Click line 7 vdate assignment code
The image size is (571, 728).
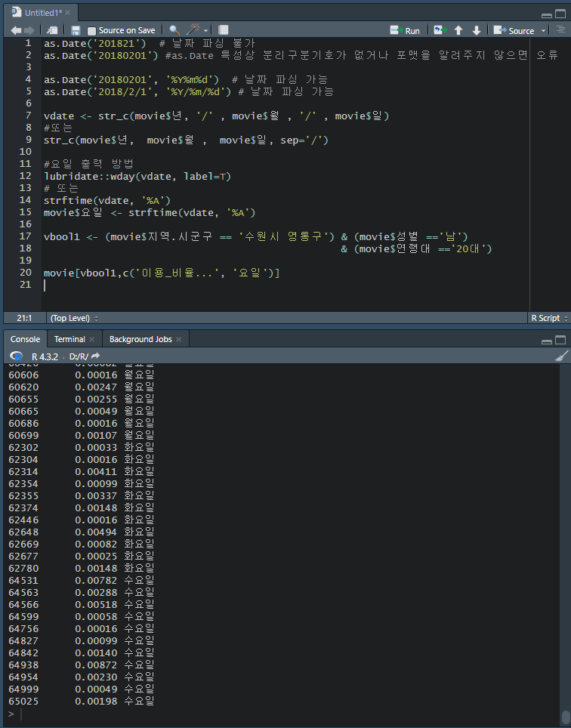pos(216,116)
